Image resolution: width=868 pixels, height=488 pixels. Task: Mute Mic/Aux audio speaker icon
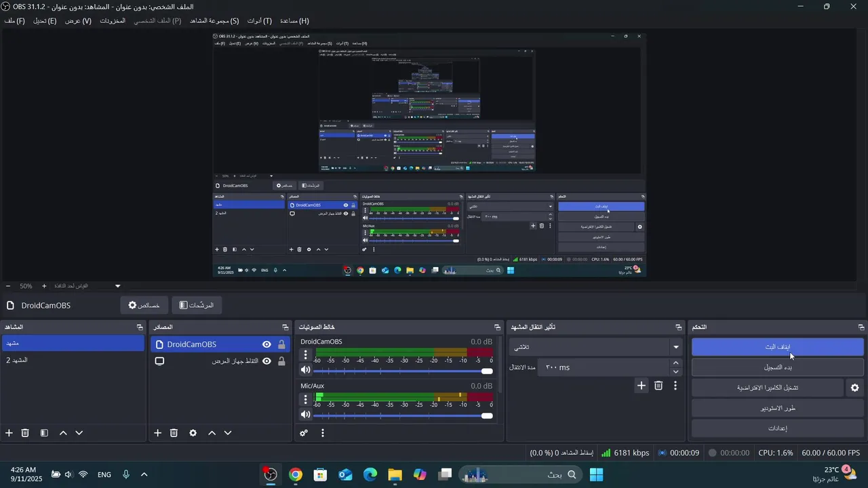pyautogui.click(x=306, y=415)
